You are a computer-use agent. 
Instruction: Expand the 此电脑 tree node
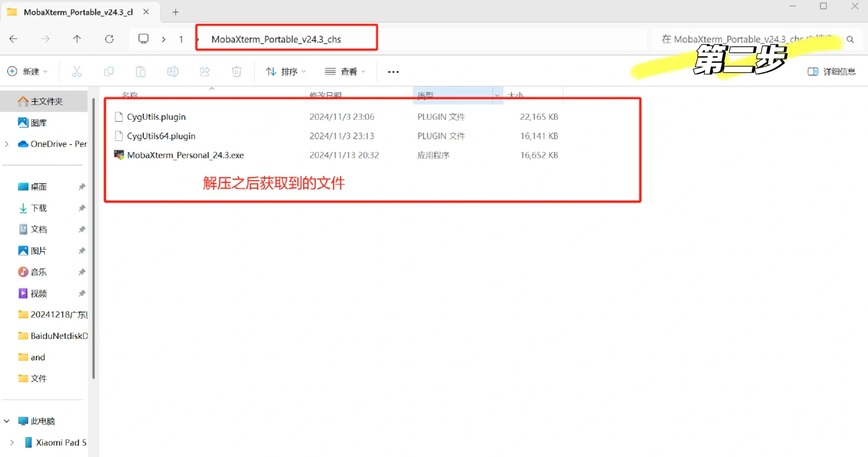[6, 421]
